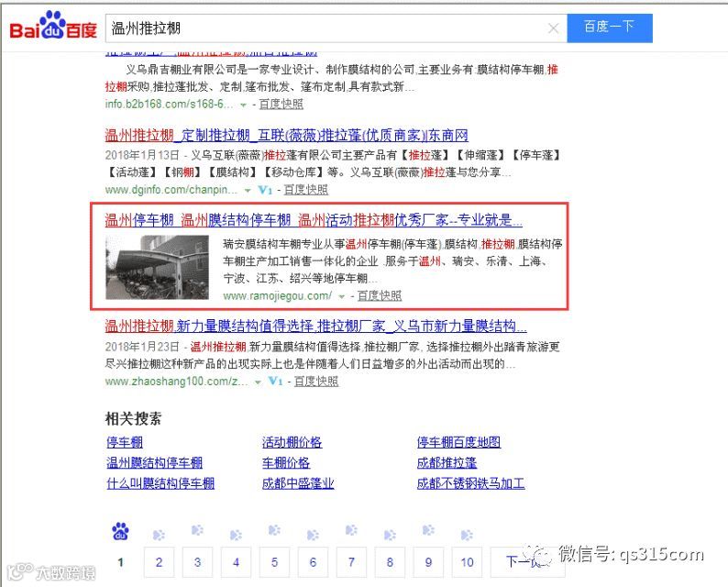Go to results page 7
The width and height of the screenshot is (728, 587).
click(x=351, y=562)
